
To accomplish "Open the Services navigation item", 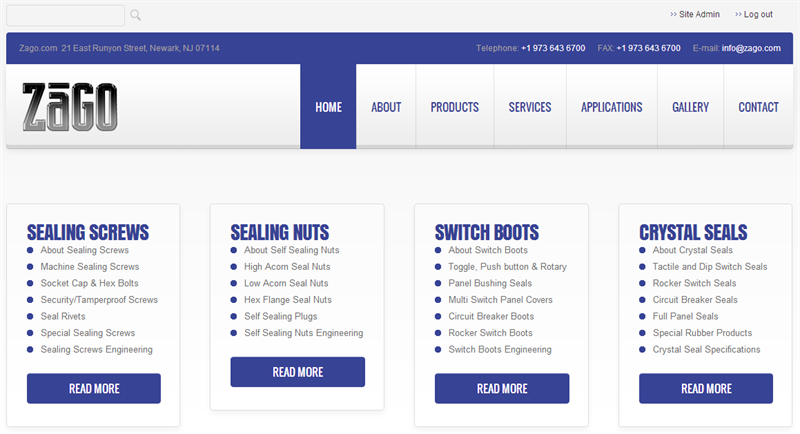I will pos(530,107).
